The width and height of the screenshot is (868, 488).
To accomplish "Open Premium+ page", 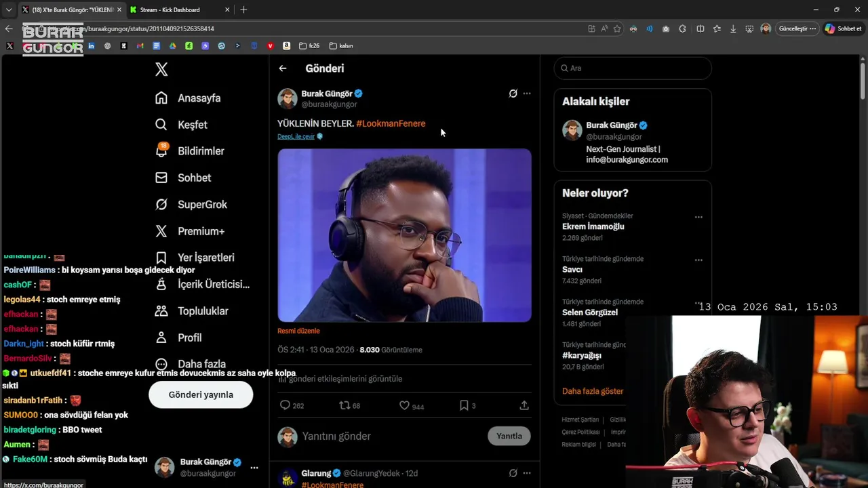I will pos(189,231).
